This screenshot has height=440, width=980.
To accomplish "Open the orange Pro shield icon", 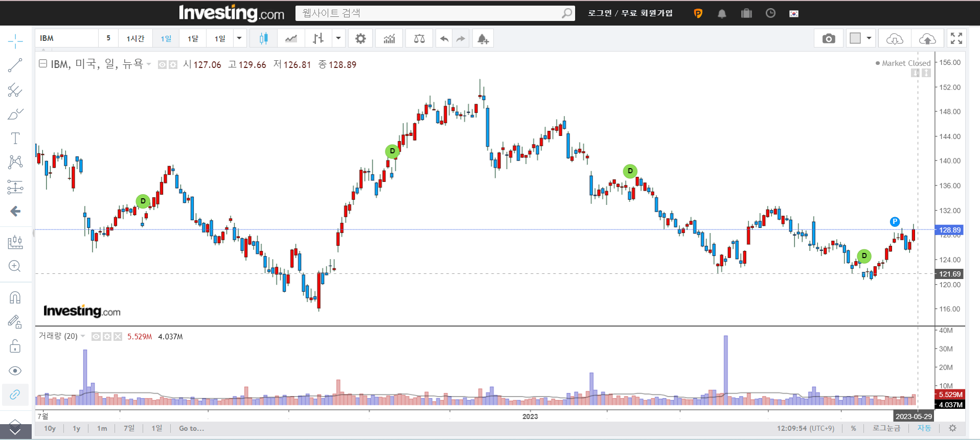I will (698, 14).
